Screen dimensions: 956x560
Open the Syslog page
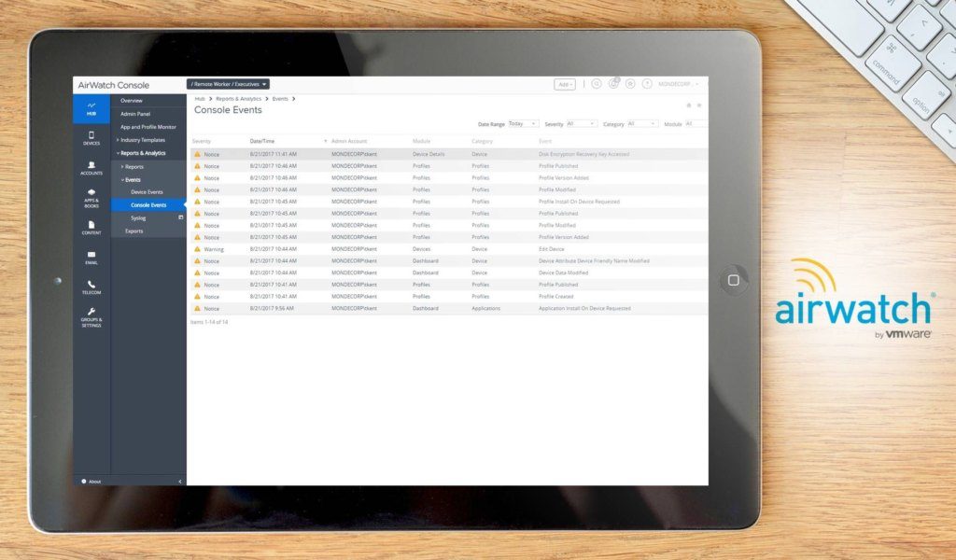(137, 217)
